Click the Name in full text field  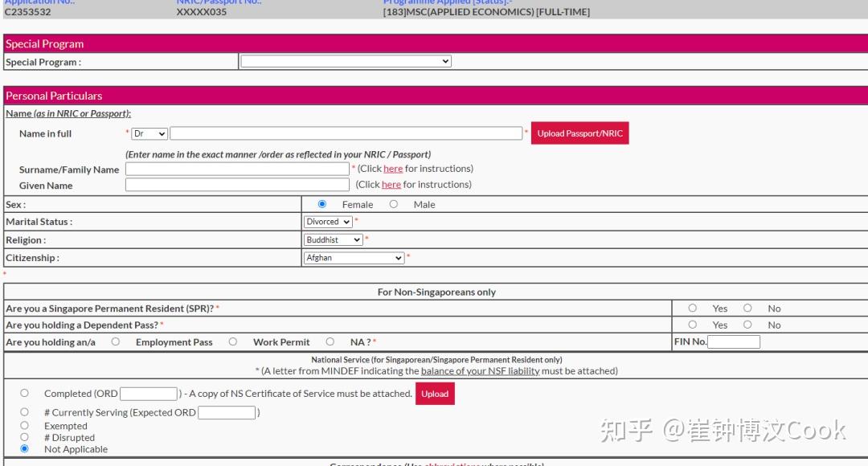click(x=346, y=133)
